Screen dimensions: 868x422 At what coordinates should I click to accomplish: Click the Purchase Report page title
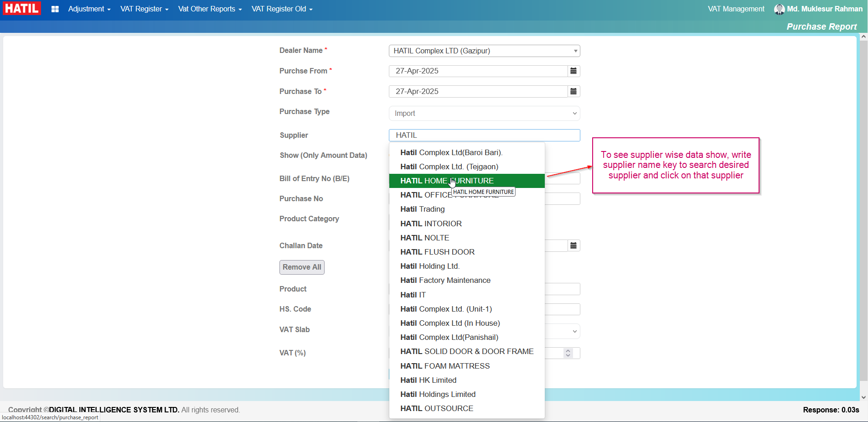[821, 27]
